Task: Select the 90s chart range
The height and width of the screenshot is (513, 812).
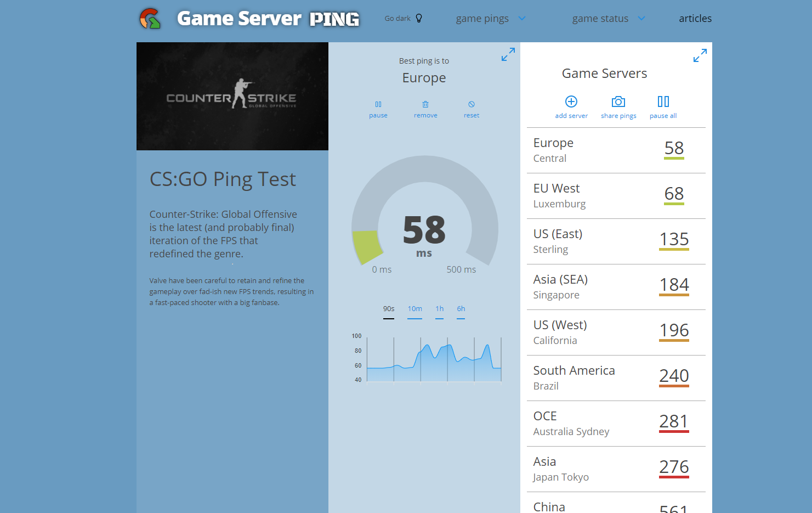Action: point(389,311)
